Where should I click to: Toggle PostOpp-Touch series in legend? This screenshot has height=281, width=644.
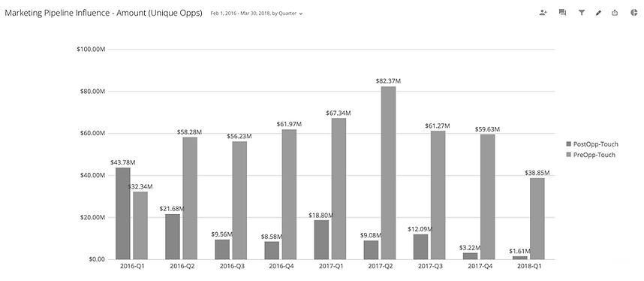(592, 144)
